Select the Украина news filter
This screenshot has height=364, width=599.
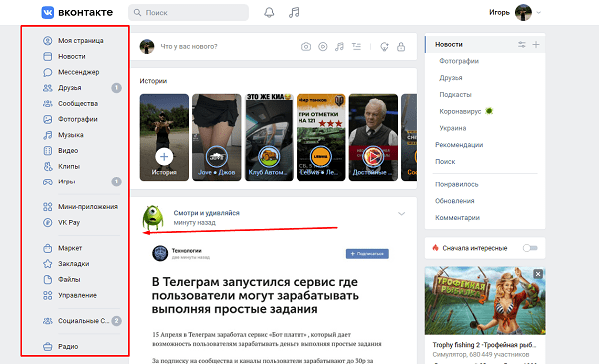tap(452, 128)
